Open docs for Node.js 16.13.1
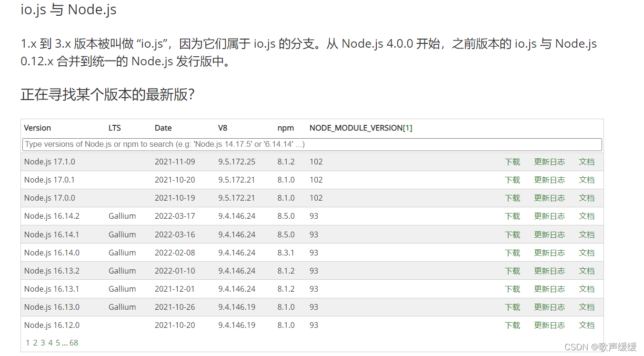 587,289
